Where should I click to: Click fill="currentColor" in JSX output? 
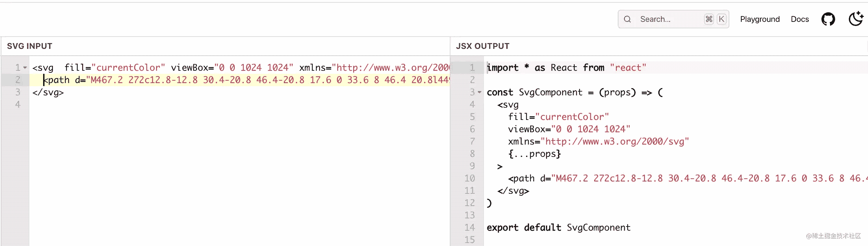click(559, 117)
